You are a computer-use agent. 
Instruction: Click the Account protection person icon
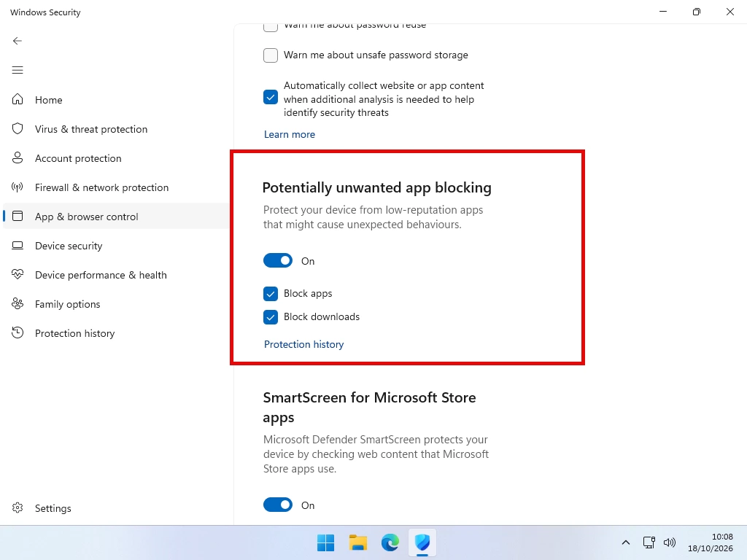[18, 157]
